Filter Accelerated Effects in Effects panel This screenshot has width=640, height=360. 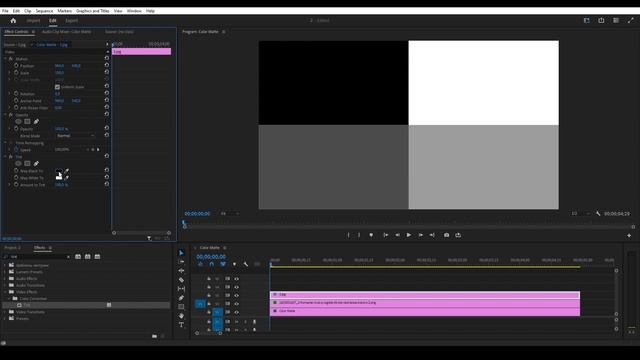(x=78, y=257)
